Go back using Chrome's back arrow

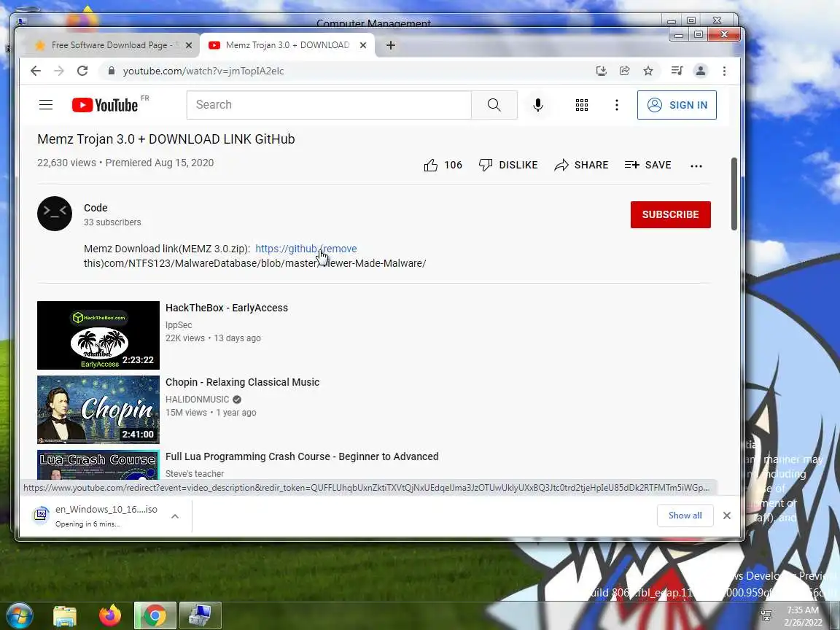35,71
